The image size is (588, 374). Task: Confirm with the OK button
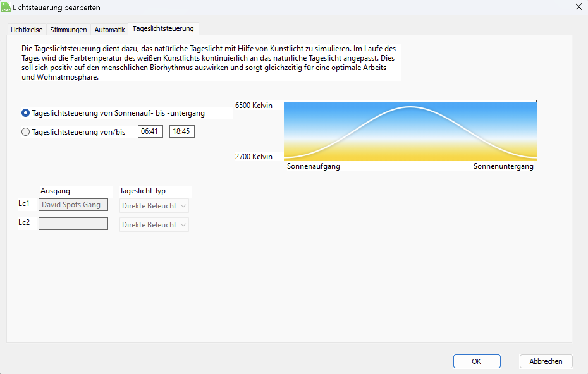(x=477, y=361)
